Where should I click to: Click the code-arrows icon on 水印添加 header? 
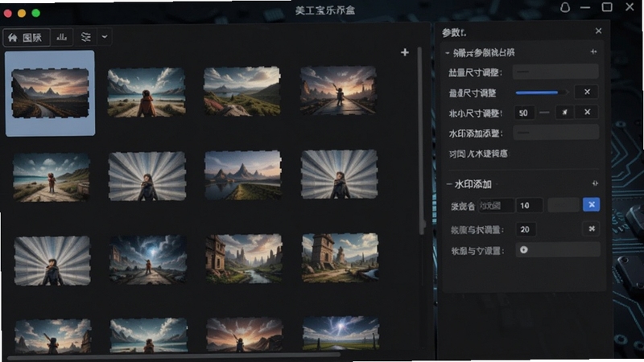click(595, 183)
